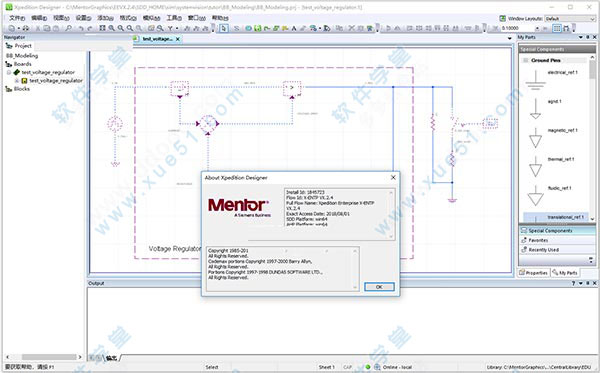Click Sheet 1 in status bar
Viewport: 600px width, 373px height.
pos(326,367)
